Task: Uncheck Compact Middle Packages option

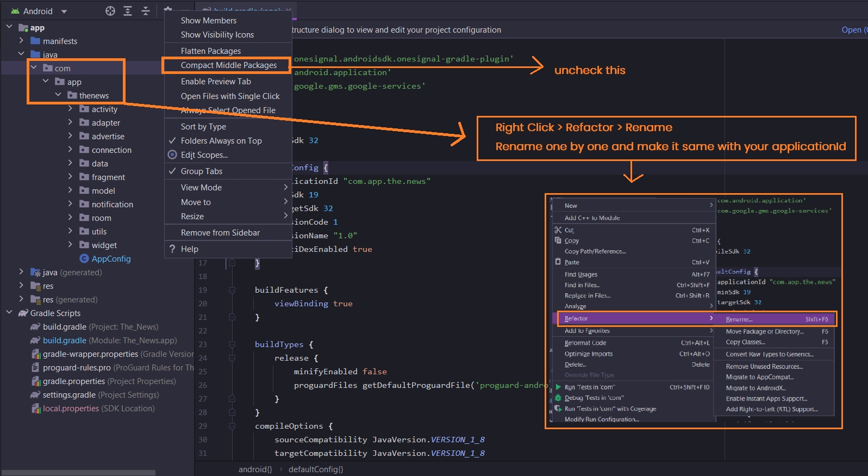Action: [x=228, y=65]
